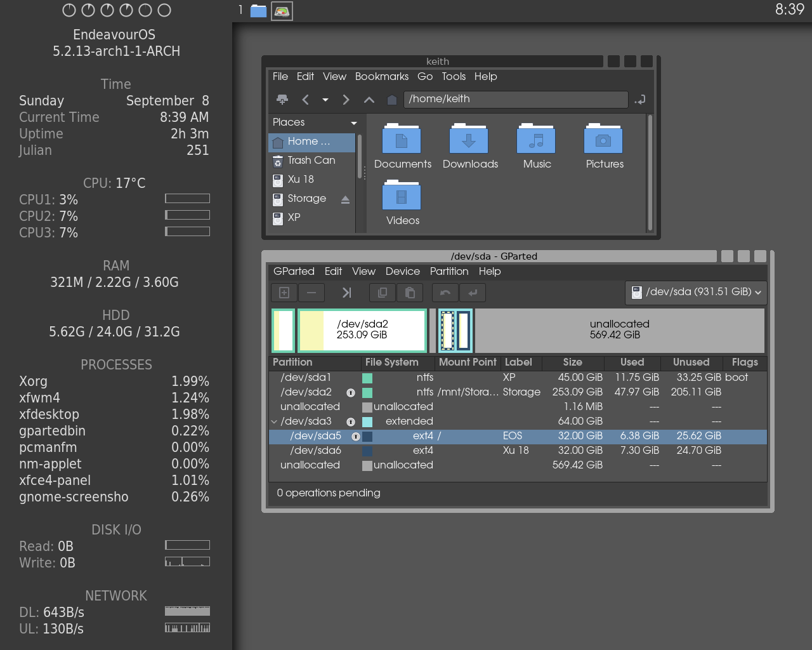Select XP volume in the Places sidebar
Screen dimensions: 812x650
(311, 218)
